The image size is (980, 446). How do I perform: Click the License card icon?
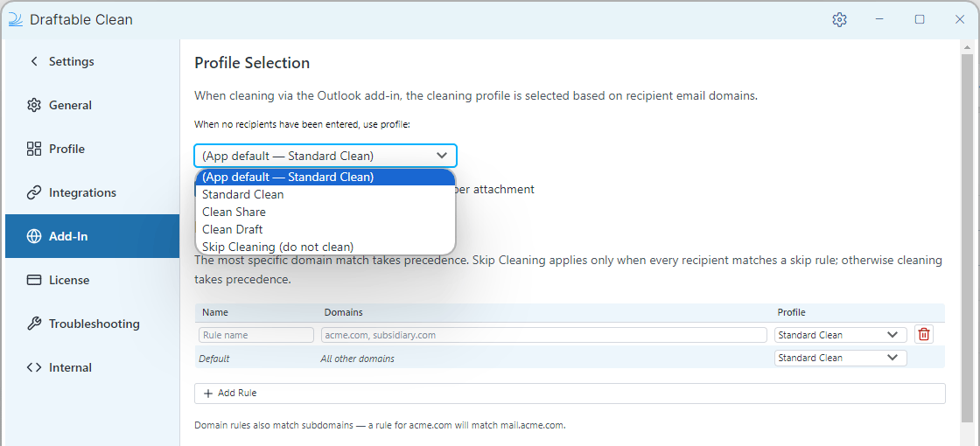click(34, 280)
